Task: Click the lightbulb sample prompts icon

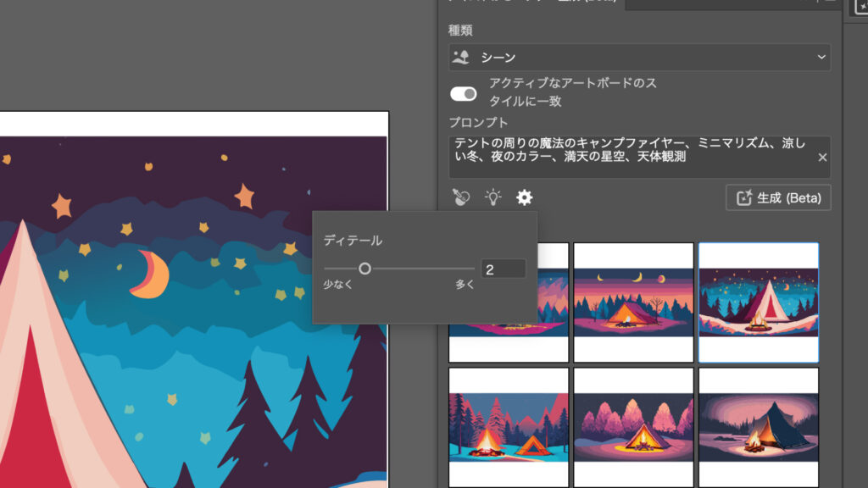Action: [493, 198]
